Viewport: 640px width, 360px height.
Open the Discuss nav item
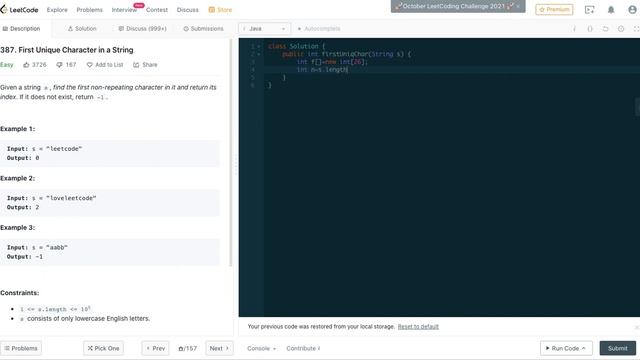(188, 10)
